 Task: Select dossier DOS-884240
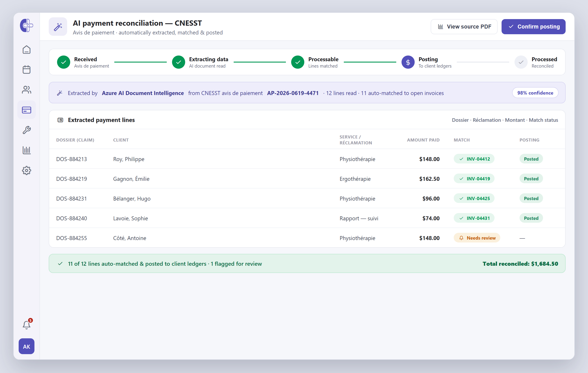point(72,218)
